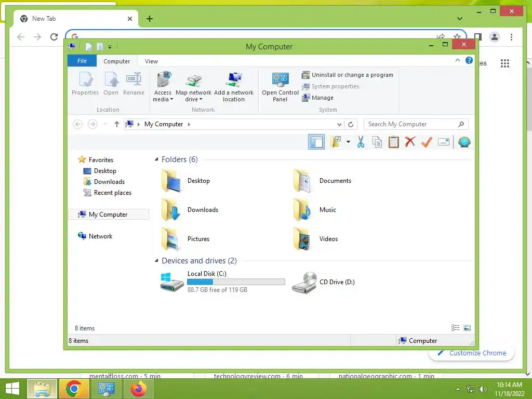532x399 pixels.
Task: Select CD Drive (D:)
Action: [x=324, y=282]
